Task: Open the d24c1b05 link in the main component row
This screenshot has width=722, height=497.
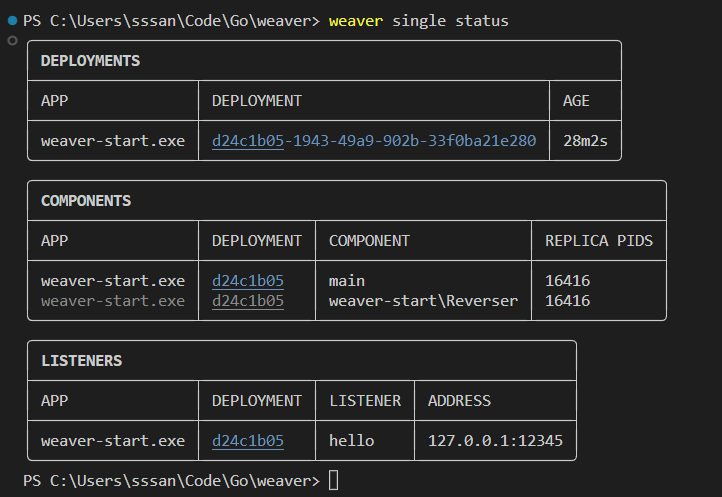Action: tap(248, 281)
